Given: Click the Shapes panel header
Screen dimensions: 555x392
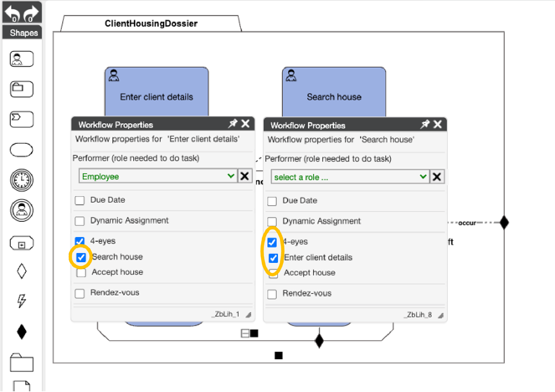Looking at the screenshot, I should click(22, 33).
